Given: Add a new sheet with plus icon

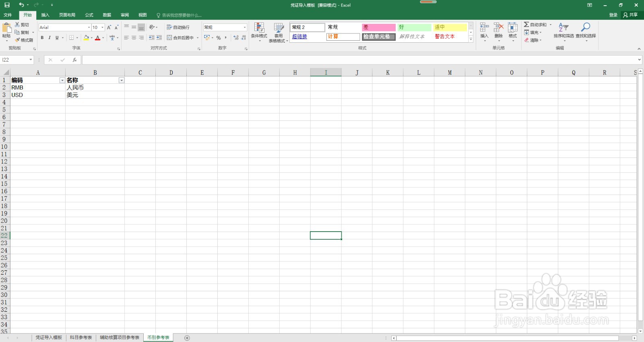Looking at the screenshot, I should click(x=187, y=338).
